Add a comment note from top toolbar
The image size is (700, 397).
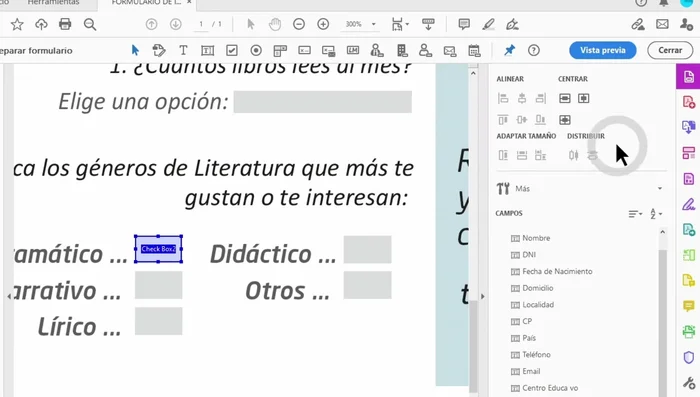(x=464, y=24)
